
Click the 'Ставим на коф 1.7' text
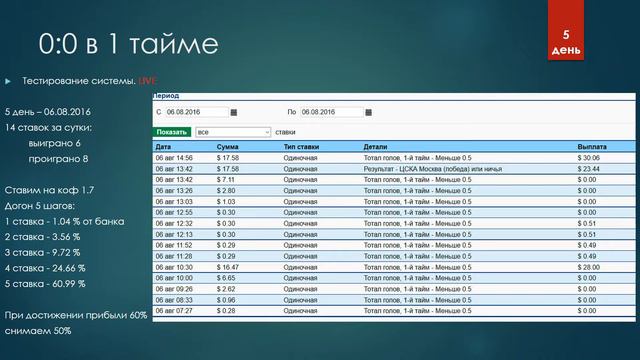(x=49, y=190)
